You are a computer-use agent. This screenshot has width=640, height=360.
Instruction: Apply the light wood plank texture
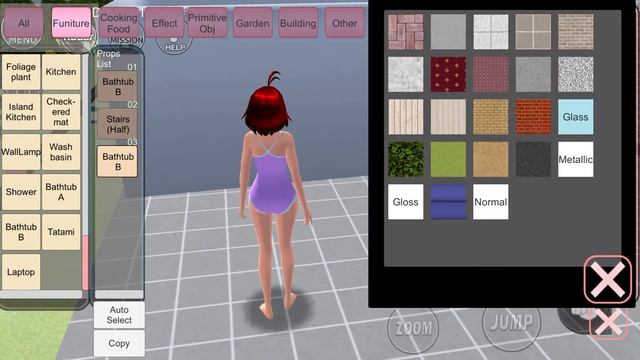pyautogui.click(x=406, y=117)
